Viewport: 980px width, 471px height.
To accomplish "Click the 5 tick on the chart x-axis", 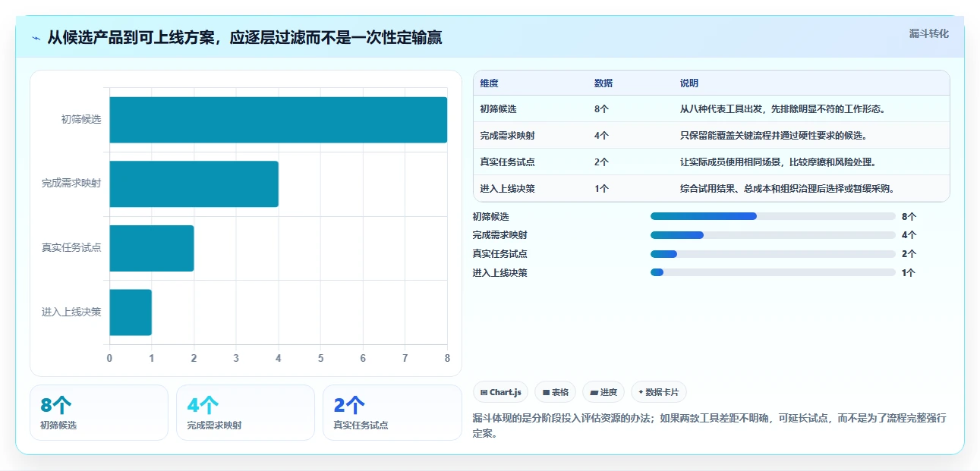I will [320, 359].
